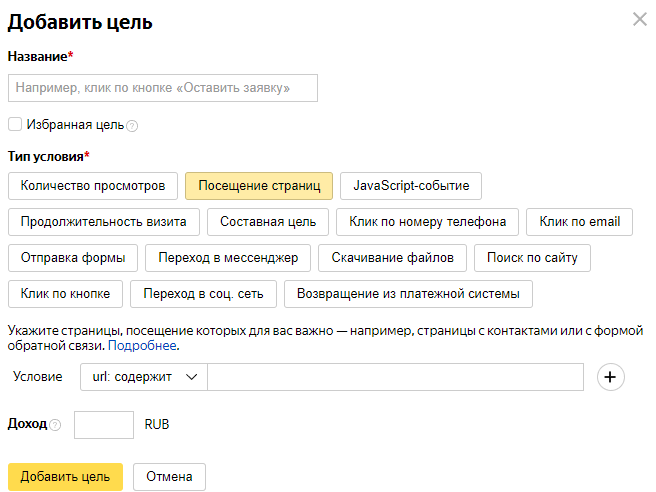Choose Клик по номеру телефона
The height and width of the screenshot is (492, 656).
(x=428, y=222)
